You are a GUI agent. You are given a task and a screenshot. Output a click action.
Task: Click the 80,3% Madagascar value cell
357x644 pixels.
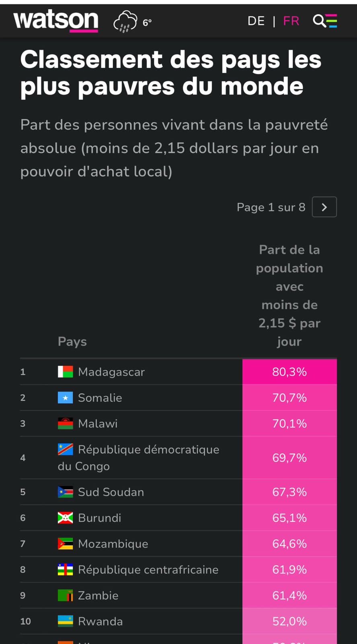pos(289,372)
